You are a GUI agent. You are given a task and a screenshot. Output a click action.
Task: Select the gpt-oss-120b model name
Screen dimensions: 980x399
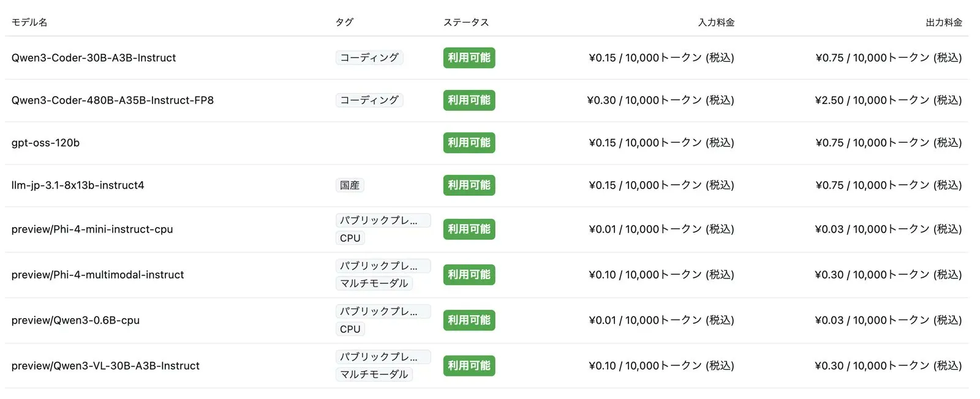click(x=45, y=143)
